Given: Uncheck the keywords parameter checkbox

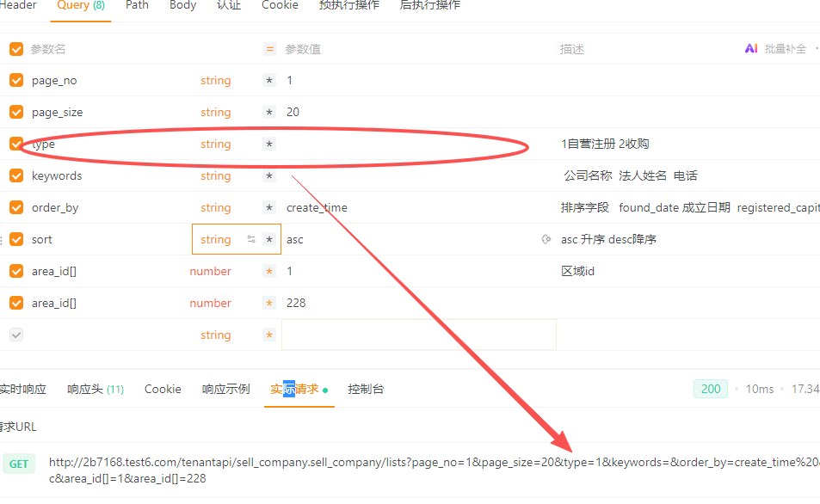Looking at the screenshot, I should [x=15, y=175].
